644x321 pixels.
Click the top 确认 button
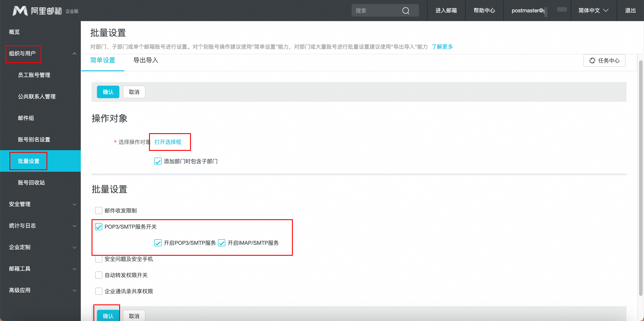pos(108,92)
